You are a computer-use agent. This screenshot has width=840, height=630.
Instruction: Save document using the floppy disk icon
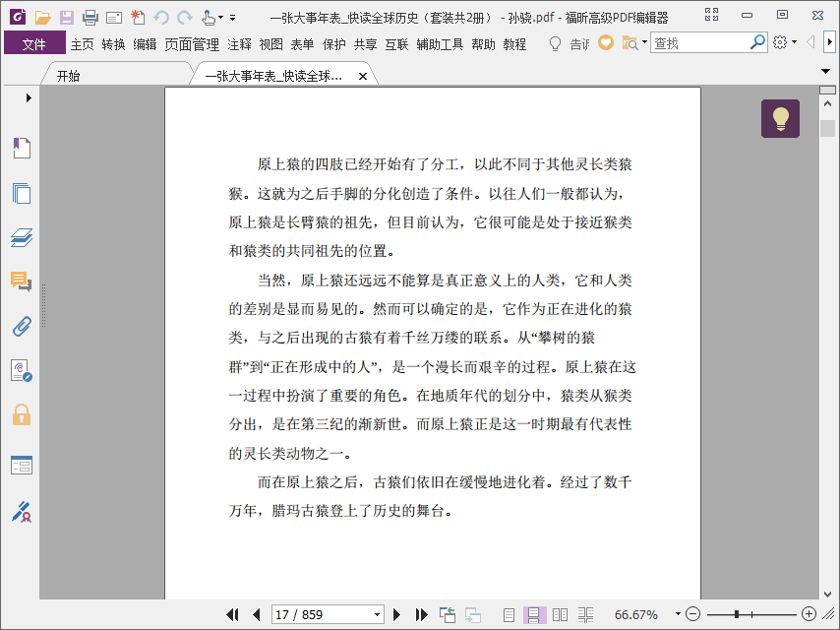(67, 18)
